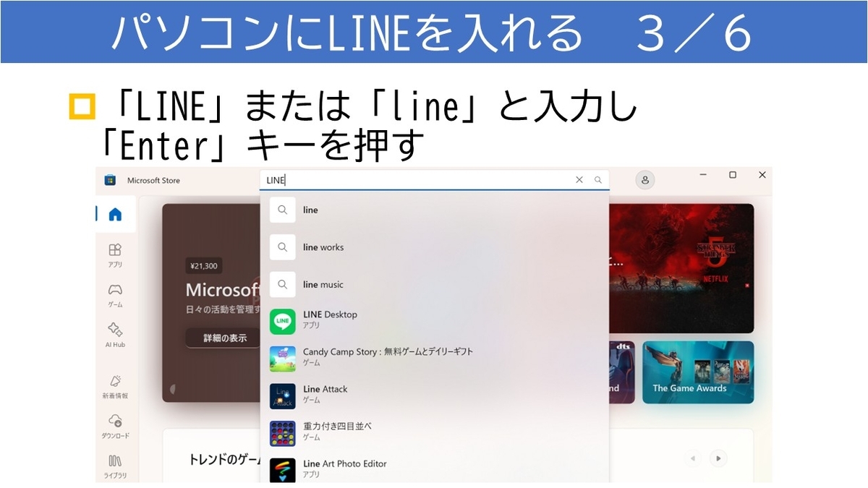The width and height of the screenshot is (868, 488).
Task: Click 'Candy Camp Story : 無料ゲームとデイリーギフト' text
Action: coord(388,351)
